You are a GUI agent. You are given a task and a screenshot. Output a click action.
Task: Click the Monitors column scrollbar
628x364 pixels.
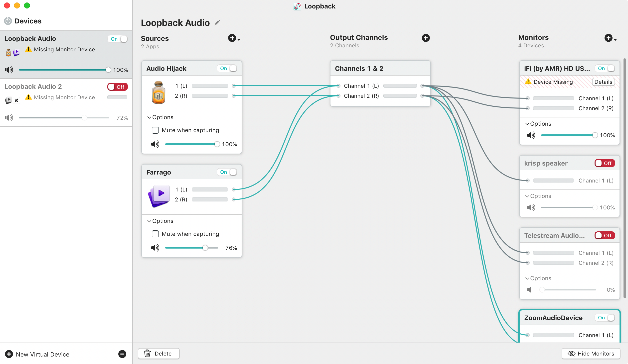tap(625, 178)
